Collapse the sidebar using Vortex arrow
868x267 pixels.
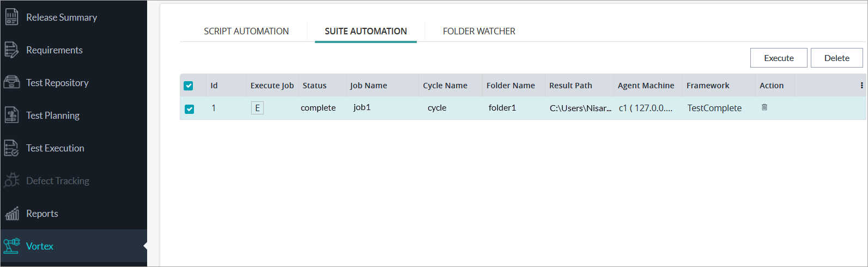pos(145,246)
